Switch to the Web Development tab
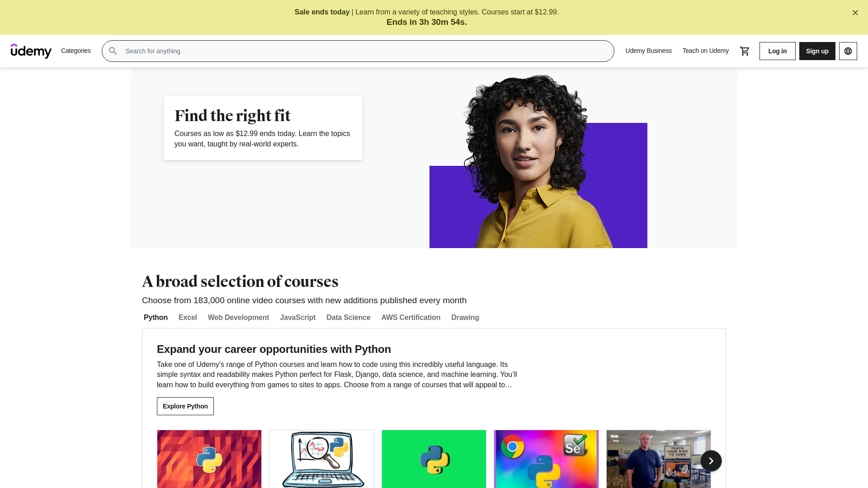Viewport: 868px width, 488px height. (x=238, y=318)
